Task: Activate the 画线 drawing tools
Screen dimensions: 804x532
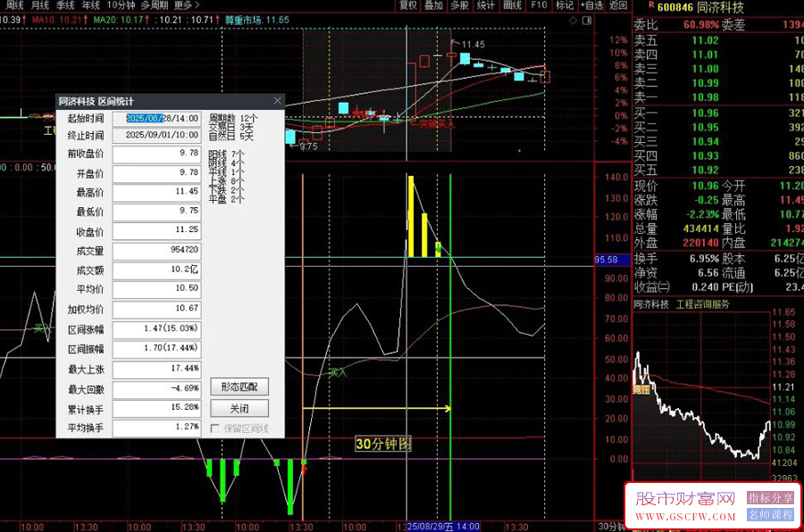Action: point(512,5)
